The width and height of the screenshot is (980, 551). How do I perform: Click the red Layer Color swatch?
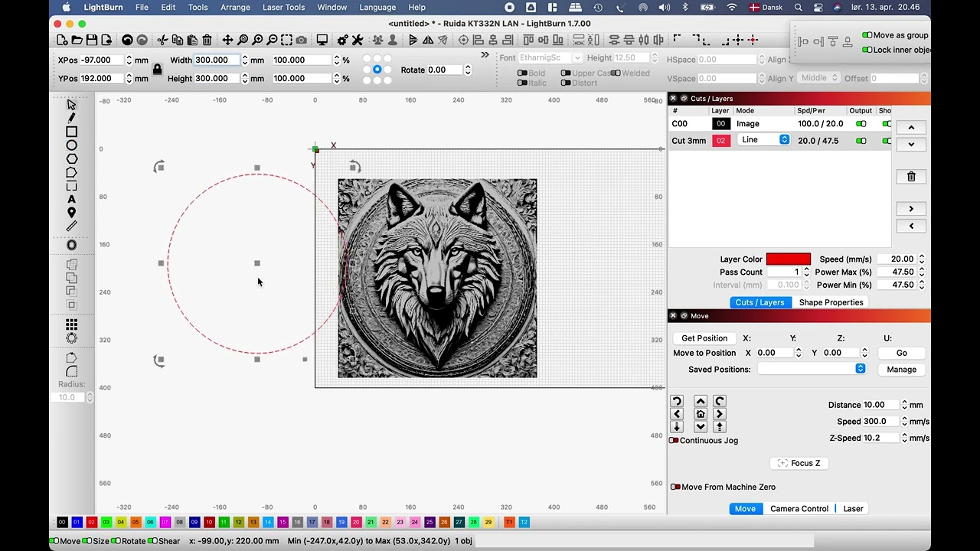(x=788, y=259)
